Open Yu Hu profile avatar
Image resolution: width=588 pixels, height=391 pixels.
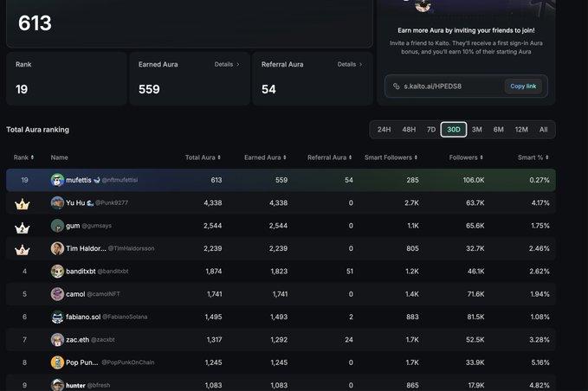point(57,203)
